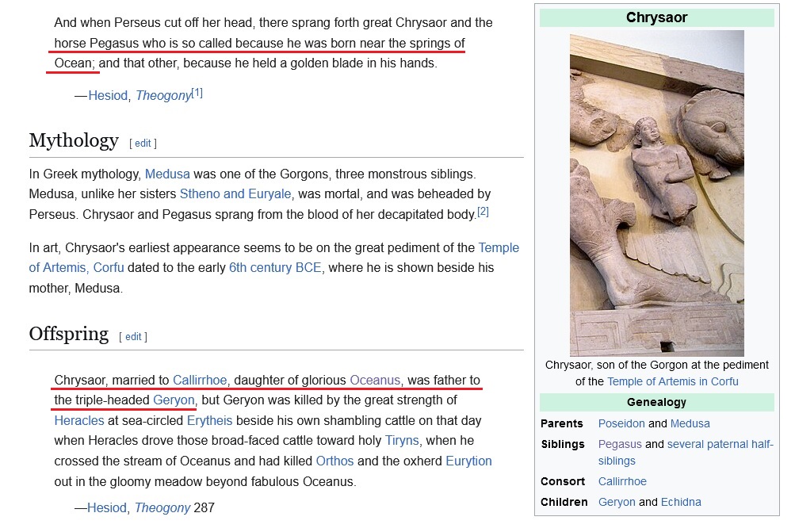Open the Pegasus link in Siblings row

[620, 444]
